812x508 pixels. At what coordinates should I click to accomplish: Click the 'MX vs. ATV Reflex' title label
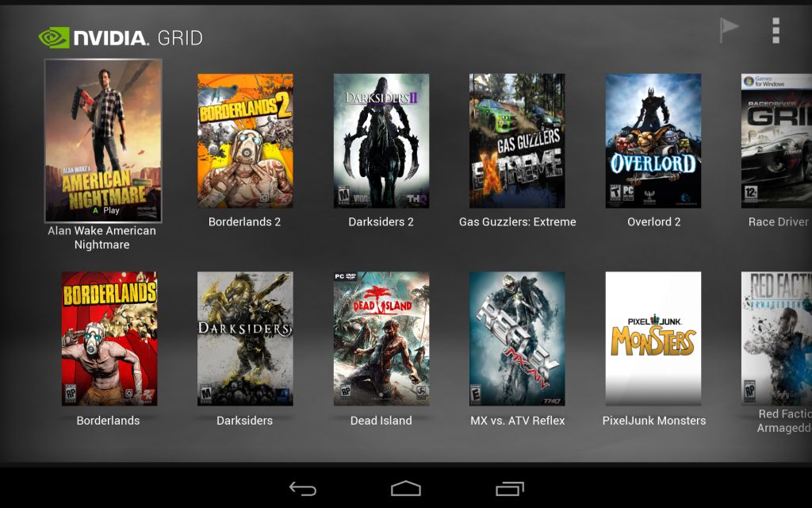pyautogui.click(x=517, y=421)
